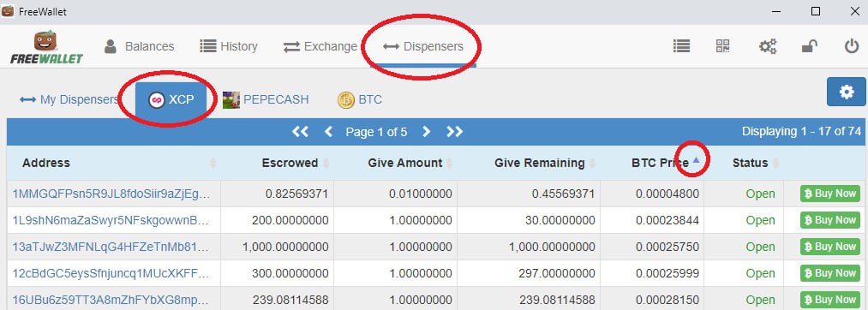Go to the next page arrow

pos(426,132)
